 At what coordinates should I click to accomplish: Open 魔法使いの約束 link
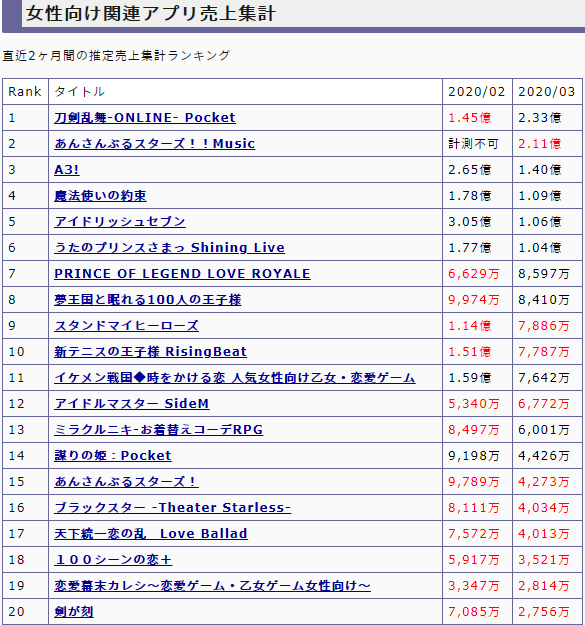(100, 196)
